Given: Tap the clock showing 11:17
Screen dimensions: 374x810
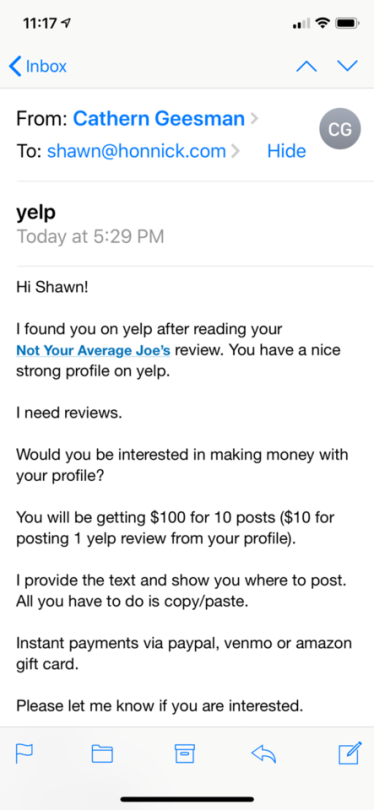Looking at the screenshot, I should pyautogui.click(x=39, y=23).
